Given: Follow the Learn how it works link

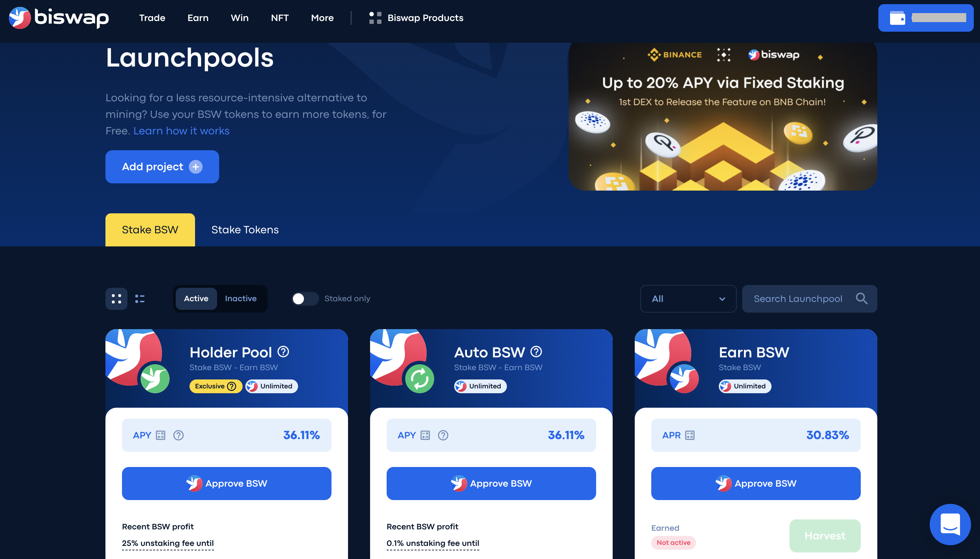Looking at the screenshot, I should [181, 131].
